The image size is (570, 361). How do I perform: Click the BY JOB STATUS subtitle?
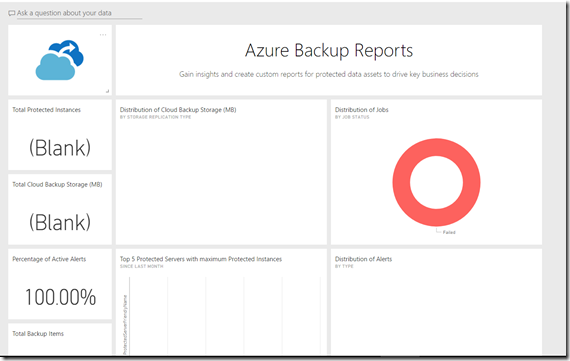(352, 117)
